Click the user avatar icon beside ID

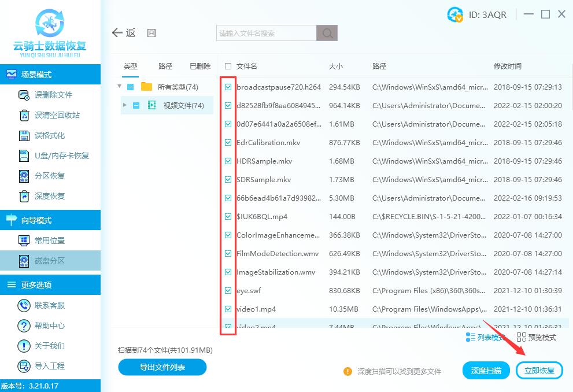(x=455, y=14)
